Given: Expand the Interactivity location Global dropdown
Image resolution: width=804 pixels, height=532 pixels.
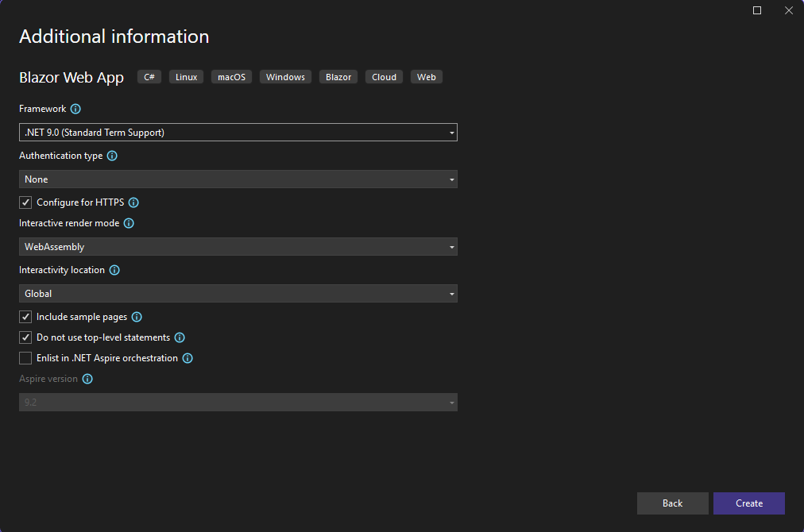Looking at the screenshot, I should pos(238,294).
